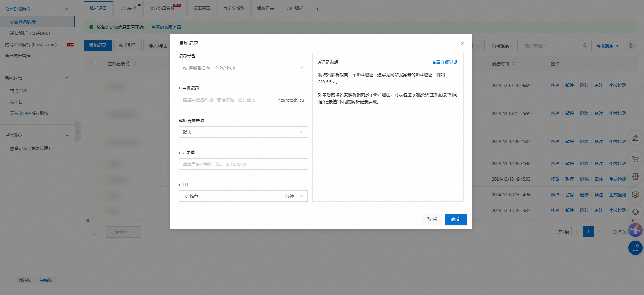
Task: Toggle the checkbox beside 批量操作
Action: (94, 232)
